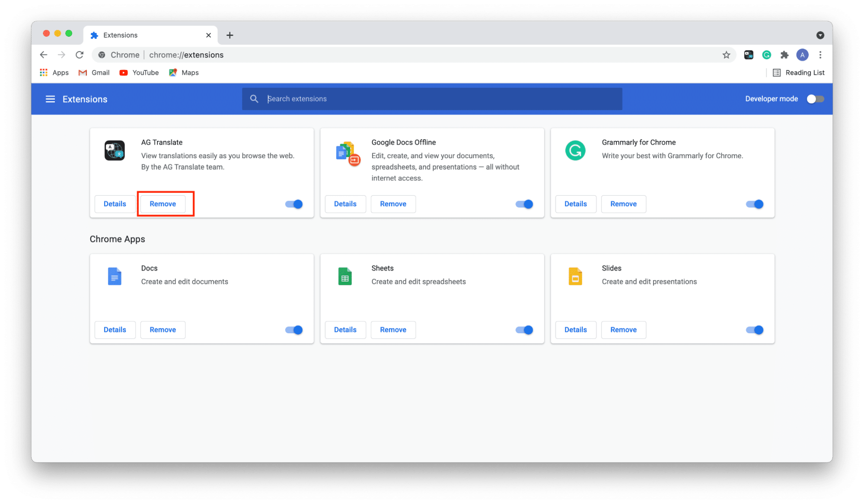Select the Reading List menu item
864x504 pixels.
point(799,72)
